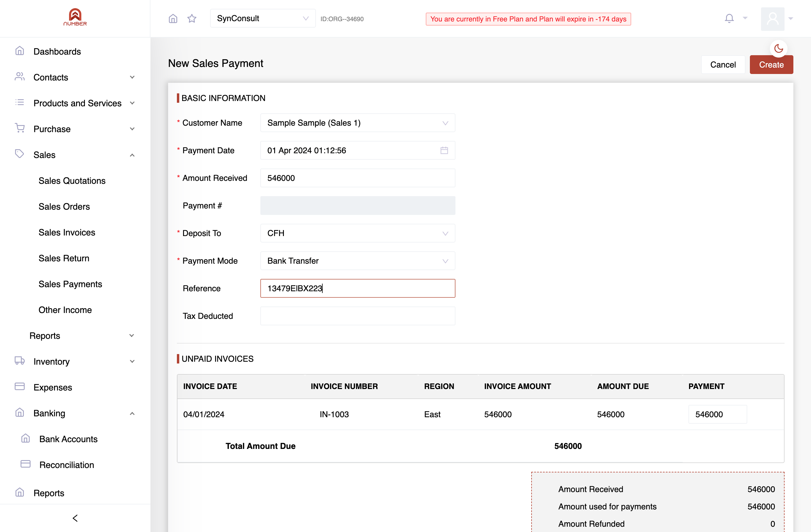Click the Create button

pyautogui.click(x=771, y=65)
